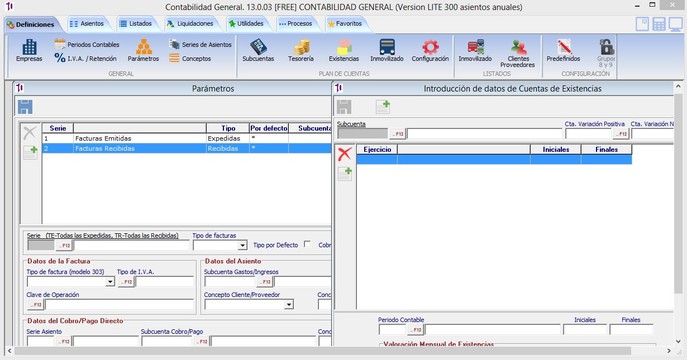Image resolution: width=687 pixels, height=360 pixels.
Task: Open F12 lookup for Subcuenta Gastos/Ingresos
Action: pos(265,282)
